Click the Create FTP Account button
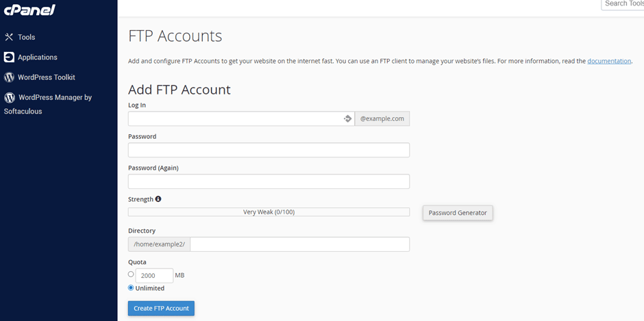Viewport: 644px width, 321px height. coord(161,308)
